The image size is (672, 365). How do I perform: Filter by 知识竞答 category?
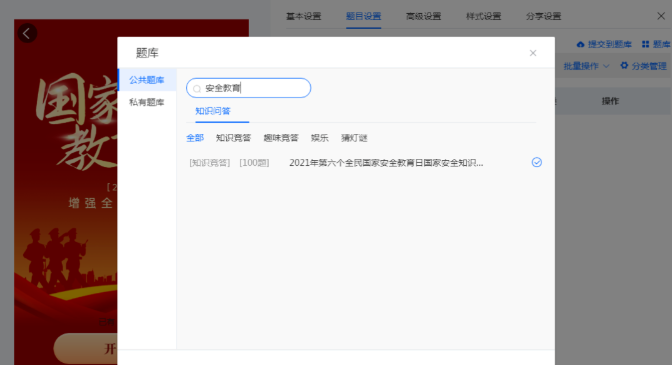[233, 138]
